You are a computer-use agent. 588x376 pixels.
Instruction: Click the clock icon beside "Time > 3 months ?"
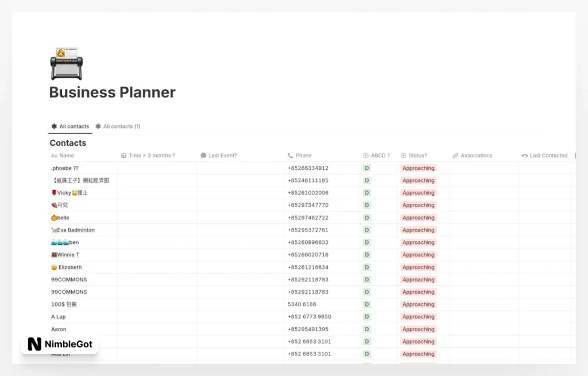[123, 156]
